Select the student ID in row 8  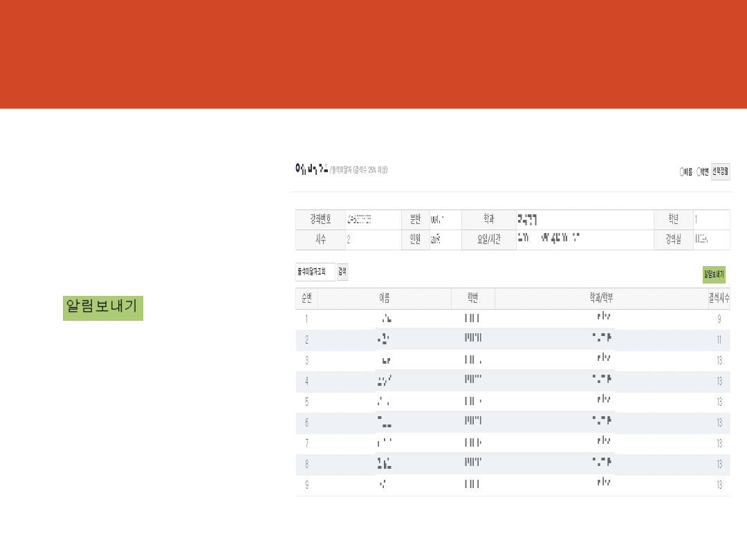point(472,464)
